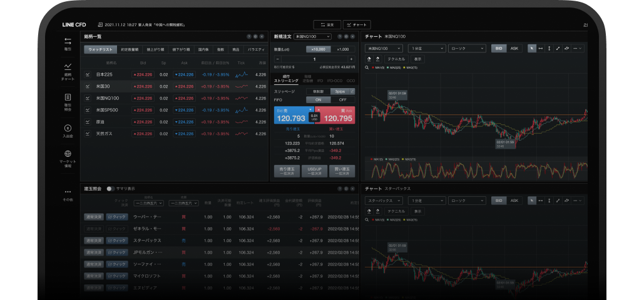Select 国内株 tab
Screen dimensions: 644x300
point(203,49)
